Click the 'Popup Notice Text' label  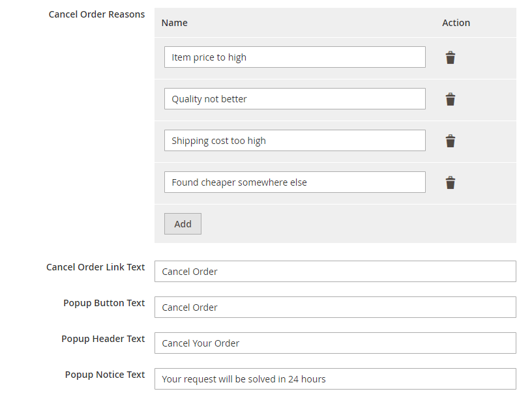(104, 375)
